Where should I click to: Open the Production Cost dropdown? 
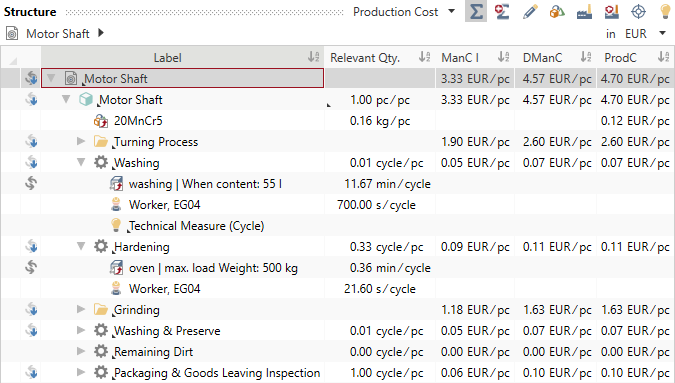(404, 12)
